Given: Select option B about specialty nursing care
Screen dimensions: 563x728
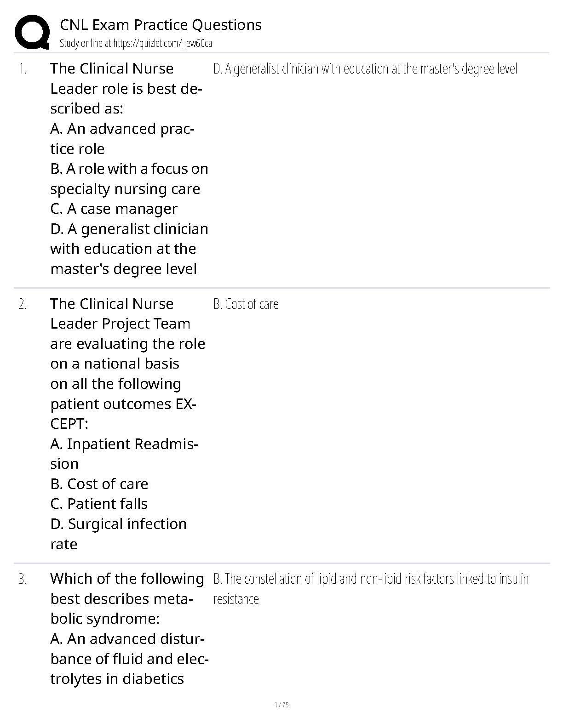Looking at the screenshot, I should [x=129, y=179].
